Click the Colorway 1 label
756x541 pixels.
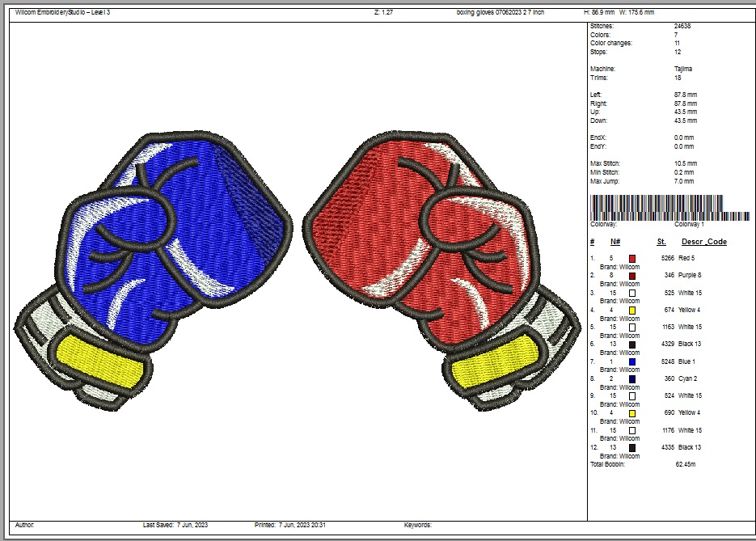click(689, 224)
